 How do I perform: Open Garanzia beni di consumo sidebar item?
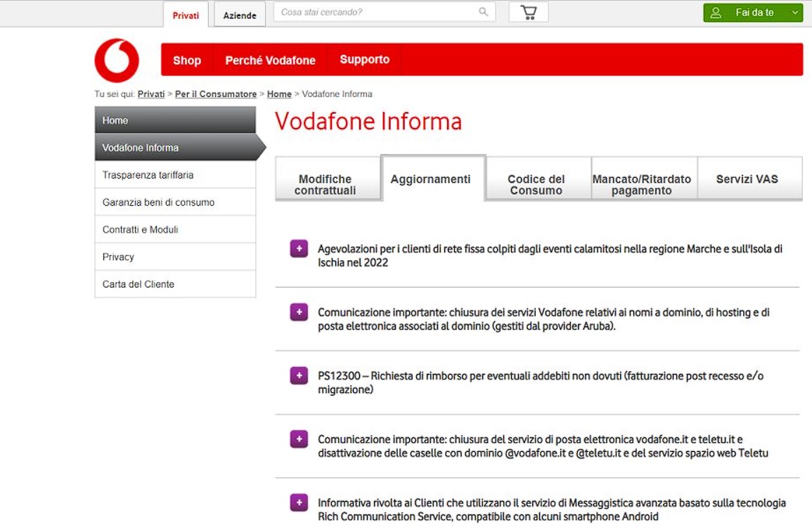[x=175, y=202]
